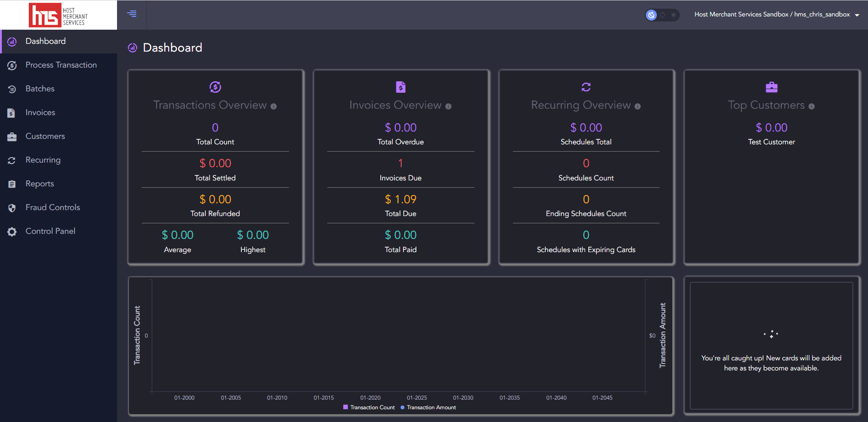Image resolution: width=868 pixels, height=422 pixels.
Task: Switch to the Dashboard menu item
Action: coord(45,41)
